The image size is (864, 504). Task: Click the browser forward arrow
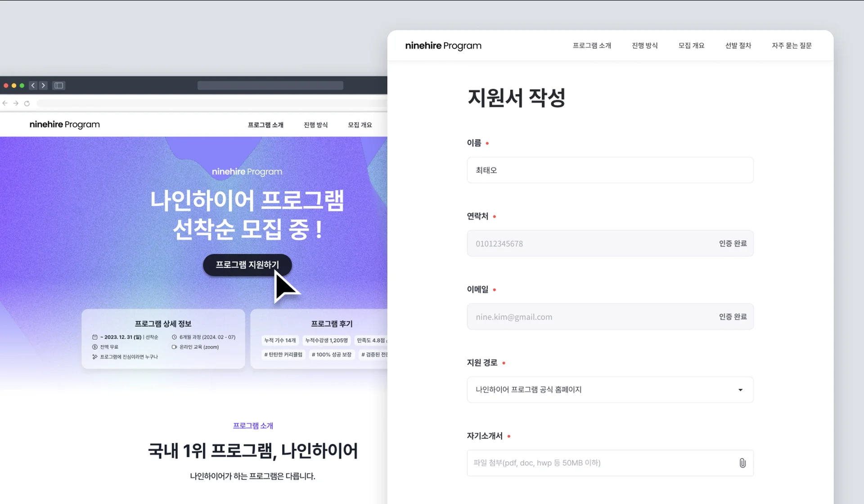click(16, 103)
